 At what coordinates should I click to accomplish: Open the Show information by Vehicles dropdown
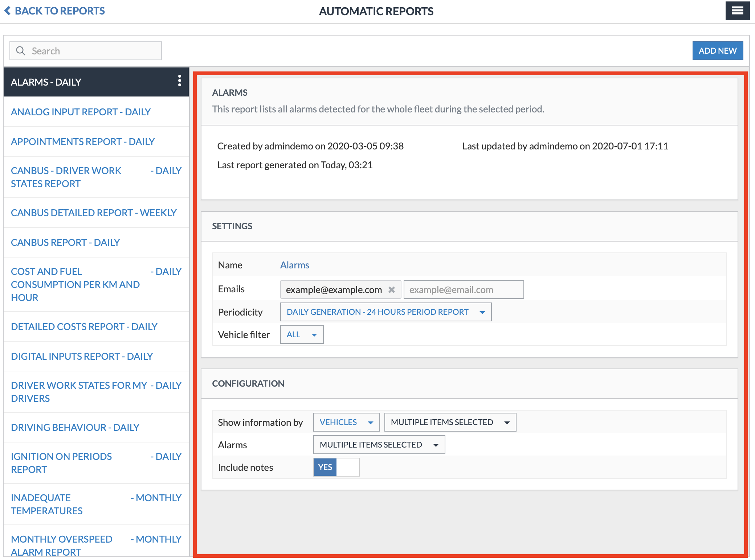click(346, 422)
